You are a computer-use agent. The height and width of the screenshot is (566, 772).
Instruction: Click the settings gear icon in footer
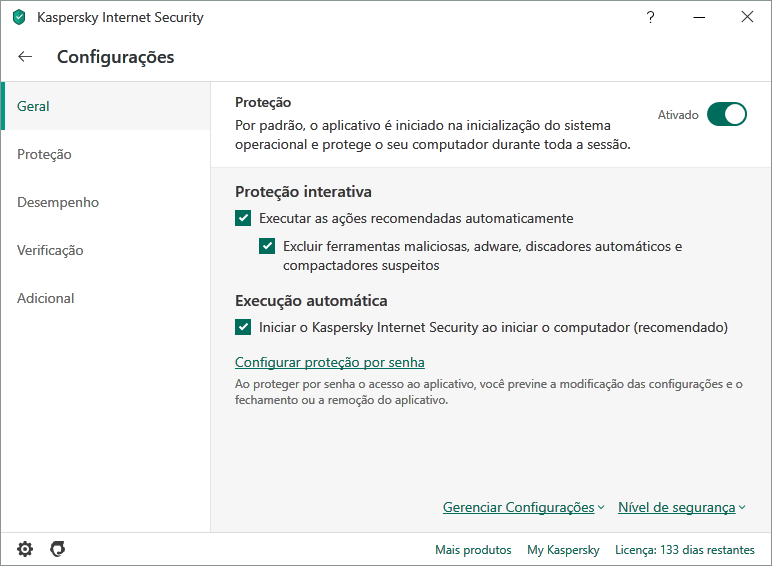[x=25, y=549]
